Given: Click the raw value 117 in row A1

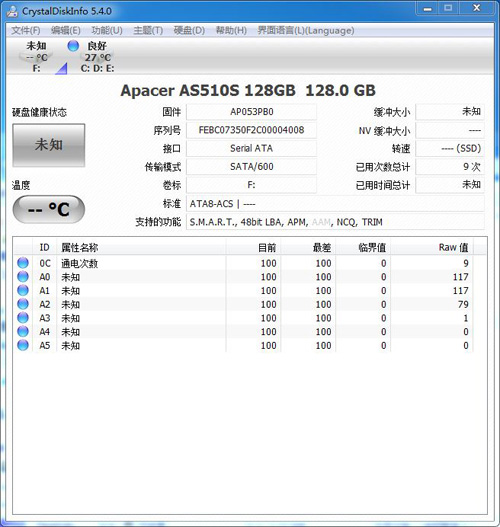Looking at the screenshot, I should pyautogui.click(x=460, y=291).
